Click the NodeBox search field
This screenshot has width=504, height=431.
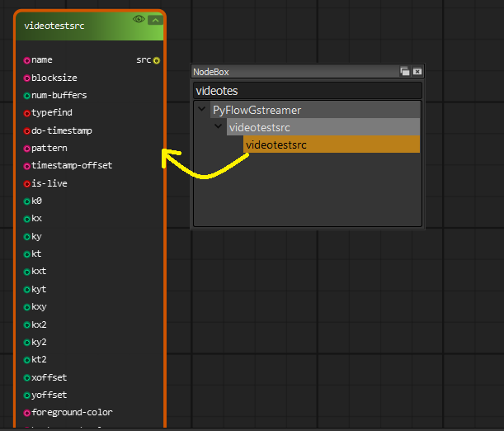tap(307, 91)
